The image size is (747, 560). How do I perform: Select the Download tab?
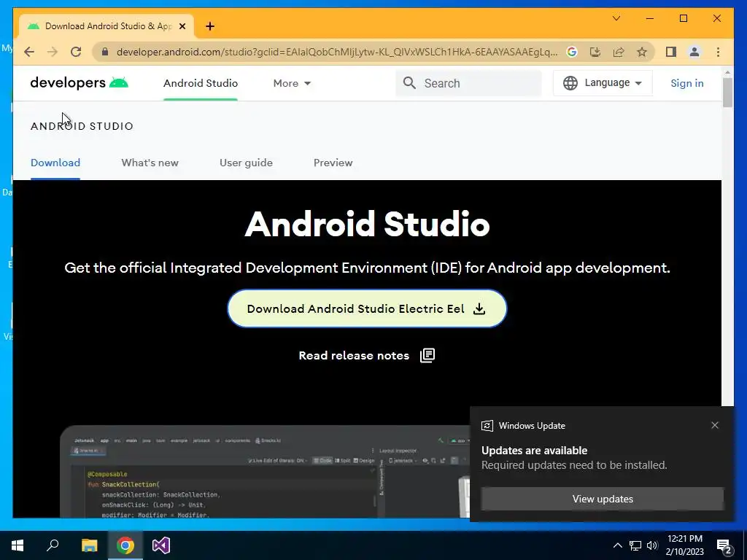55,163
